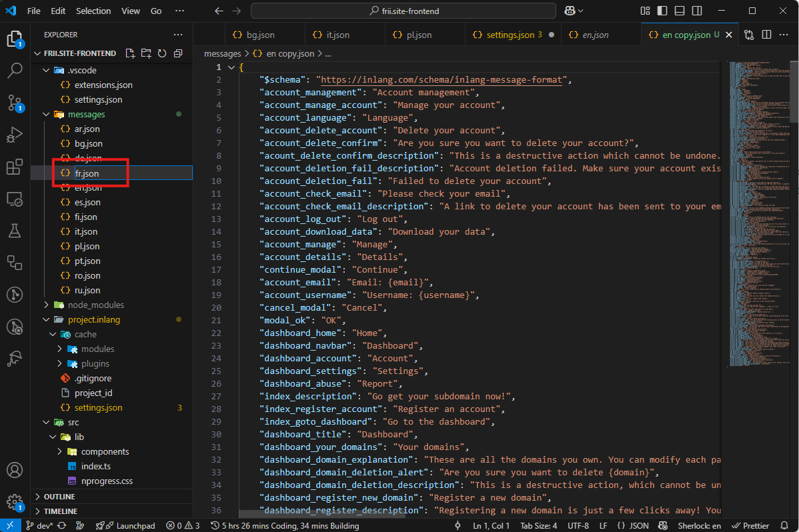Open the Customize Layout control
Screen dimensions: 799x532
[x=645, y=11]
